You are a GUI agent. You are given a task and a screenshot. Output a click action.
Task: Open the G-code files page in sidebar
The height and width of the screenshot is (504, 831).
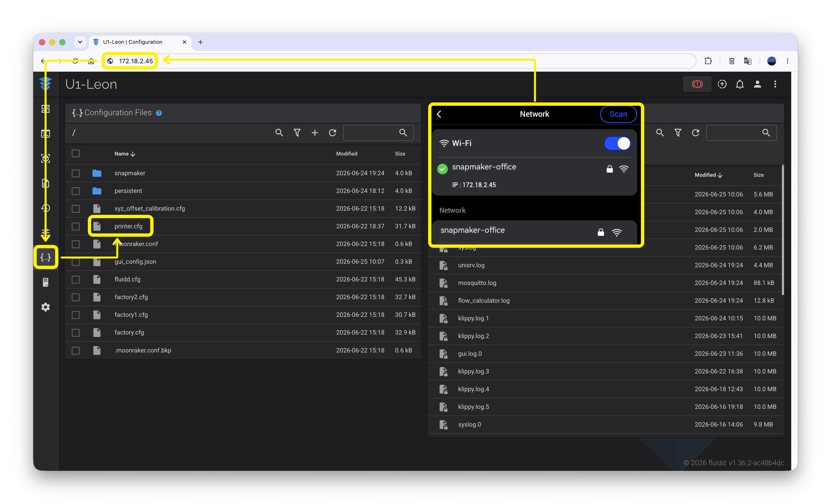pyautogui.click(x=46, y=183)
